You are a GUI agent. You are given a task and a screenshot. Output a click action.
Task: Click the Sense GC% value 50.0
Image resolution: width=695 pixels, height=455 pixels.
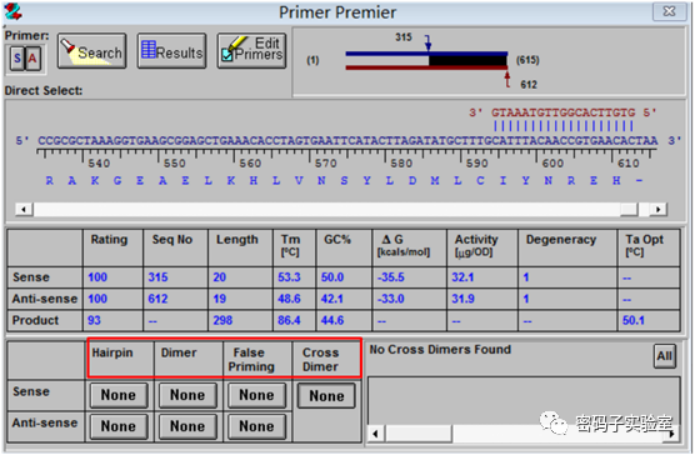coord(332,277)
